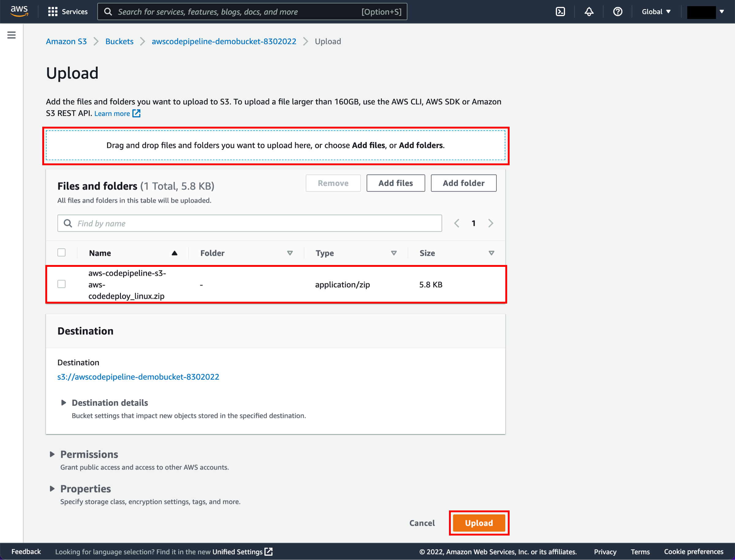Check the select-all checkbox in the table header
The height and width of the screenshot is (560, 735).
61,253
